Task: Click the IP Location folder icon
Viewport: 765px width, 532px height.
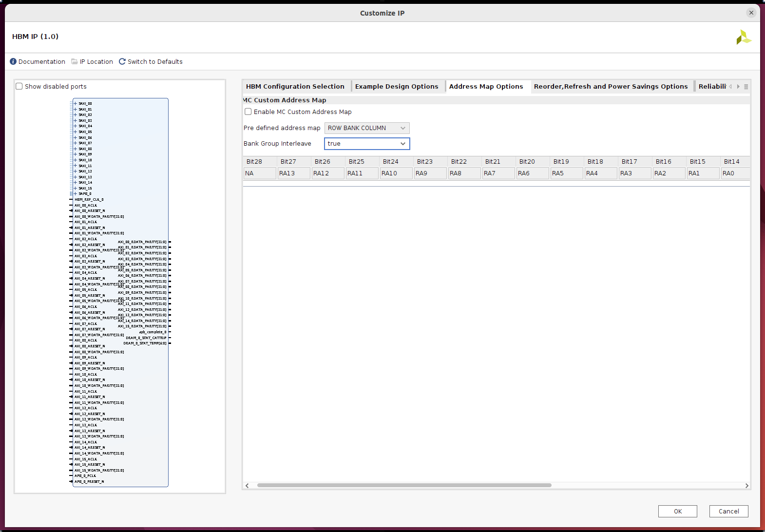Action: [x=75, y=61]
